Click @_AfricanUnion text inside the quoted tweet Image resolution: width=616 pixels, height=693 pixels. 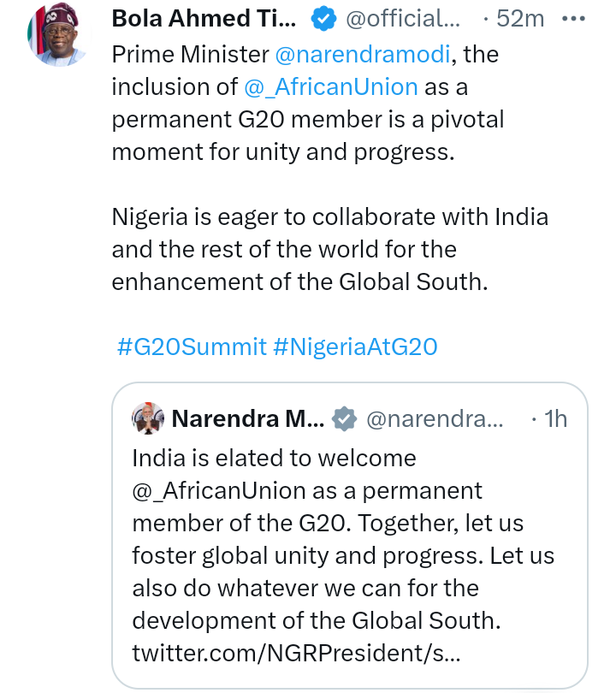click(x=219, y=490)
